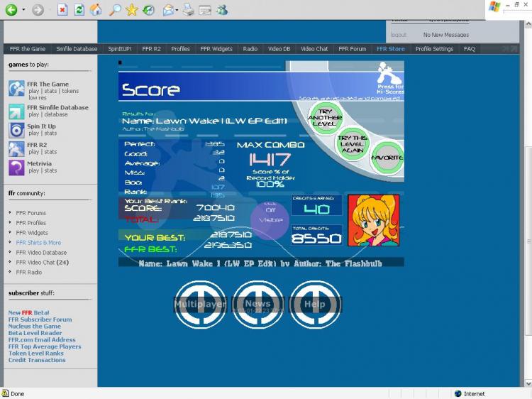Click the Try Another Level button
532x399 pixels.
point(325,117)
